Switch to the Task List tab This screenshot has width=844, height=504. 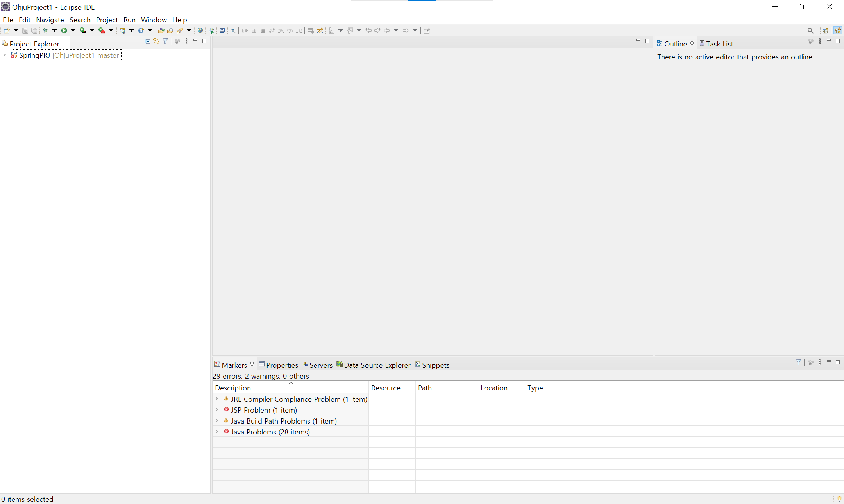[x=716, y=44]
